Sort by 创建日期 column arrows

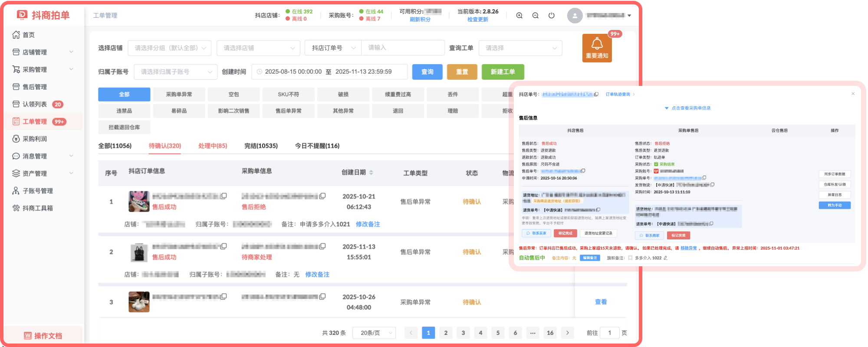click(x=371, y=173)
